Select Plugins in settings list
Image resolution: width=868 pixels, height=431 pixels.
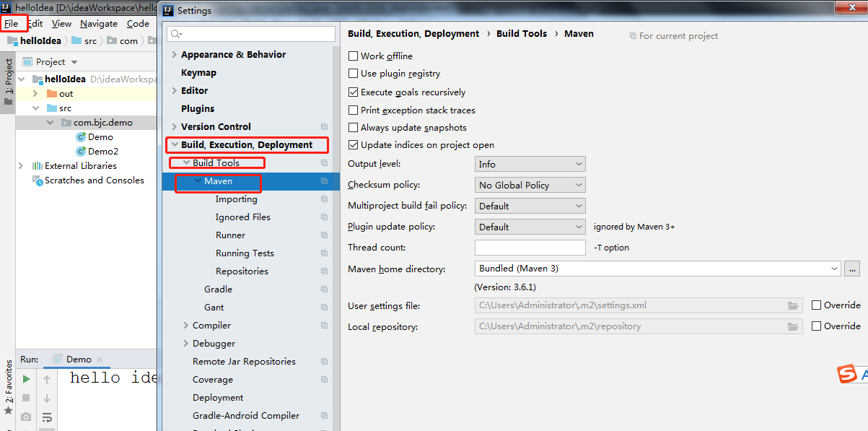pyautogui.click(x=198, y=109)
